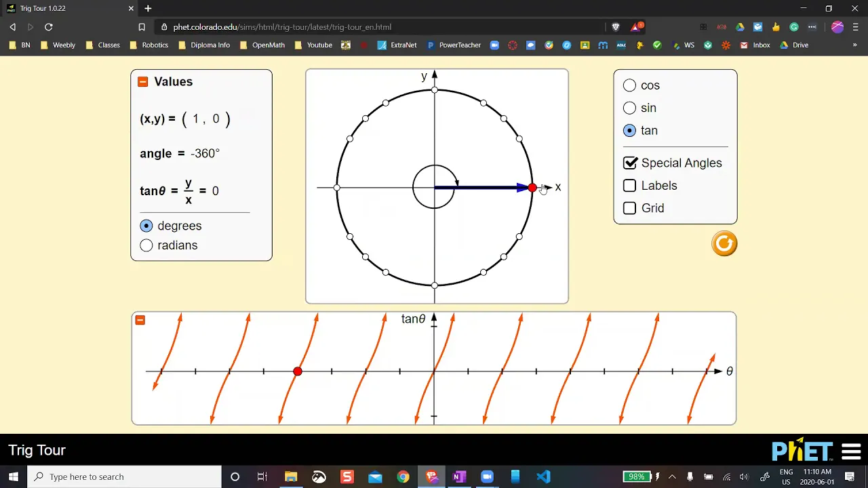This screenshot has width=868, height=488.
Task: Choose the degrees unit option
Action: click(146, 226)
